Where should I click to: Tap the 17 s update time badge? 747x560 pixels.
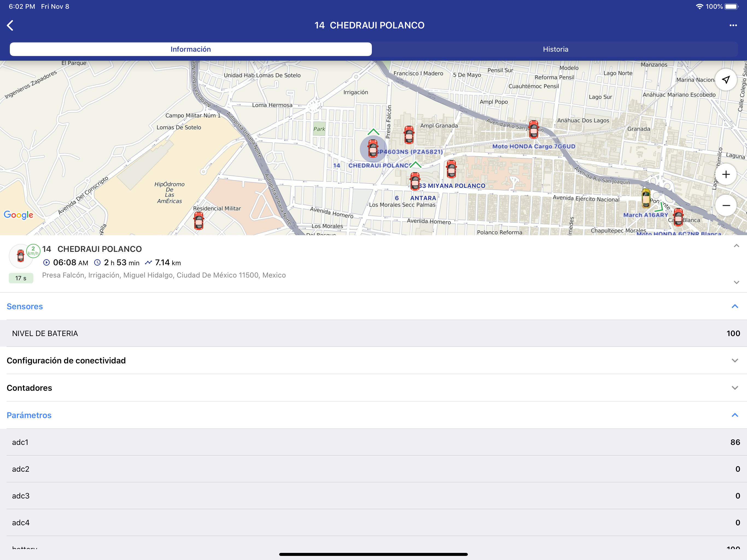pyautogui.click(x=21, y=278)
